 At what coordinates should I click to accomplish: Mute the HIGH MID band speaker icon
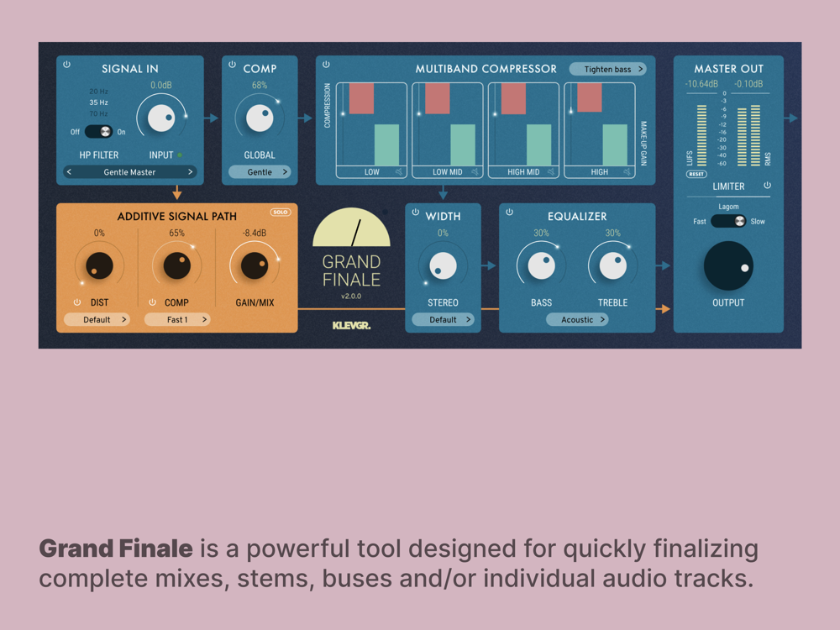551,172
